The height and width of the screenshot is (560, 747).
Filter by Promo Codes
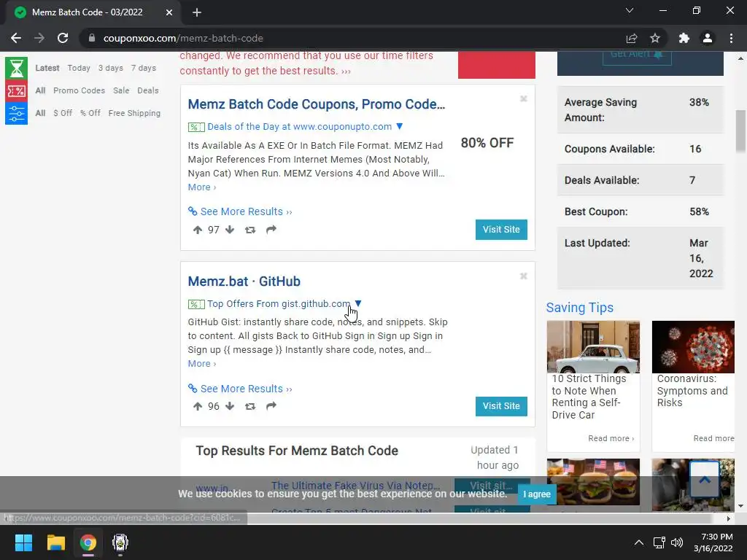pos(79,90)
